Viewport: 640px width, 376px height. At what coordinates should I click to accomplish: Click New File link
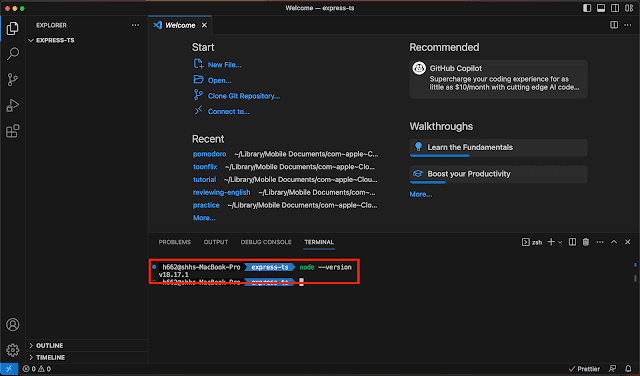224,65
